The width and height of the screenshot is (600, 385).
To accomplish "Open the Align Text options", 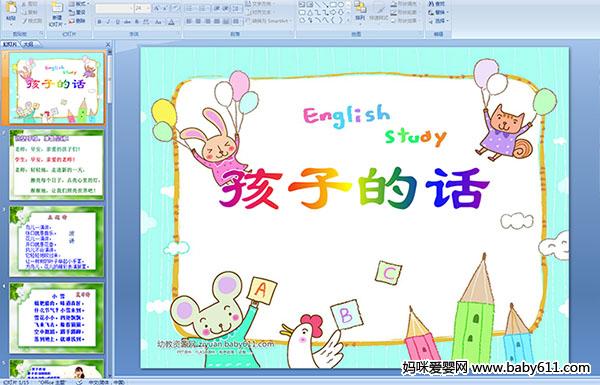I will 261,12.
